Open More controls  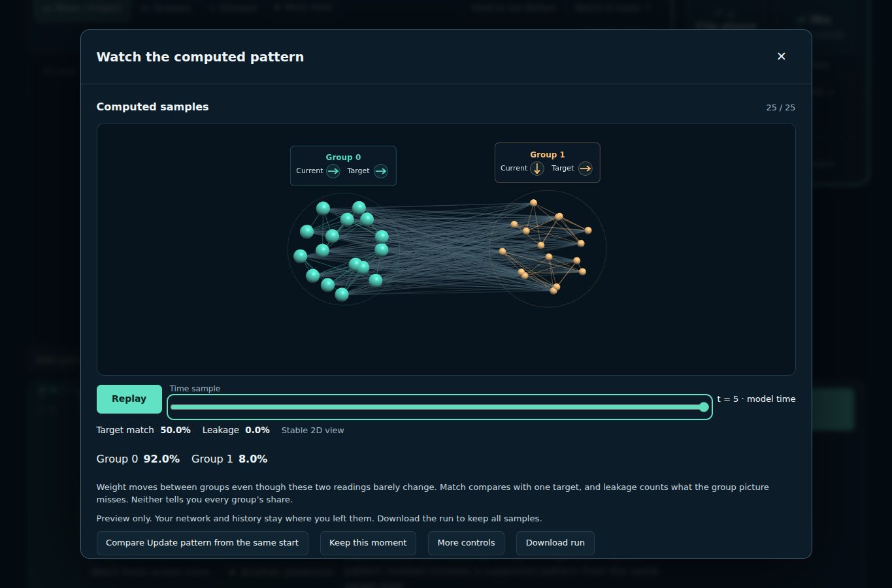(466, 543)
